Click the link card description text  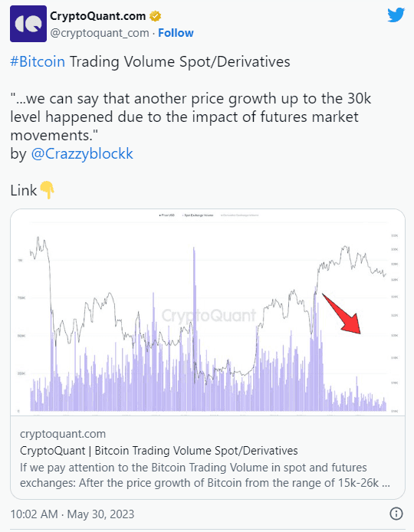(205, 475)
